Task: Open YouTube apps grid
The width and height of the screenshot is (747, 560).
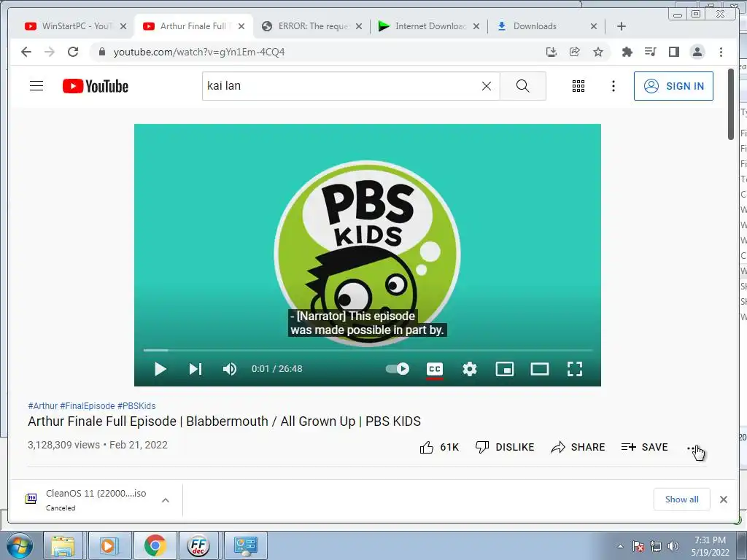Action: coord(578,86)
